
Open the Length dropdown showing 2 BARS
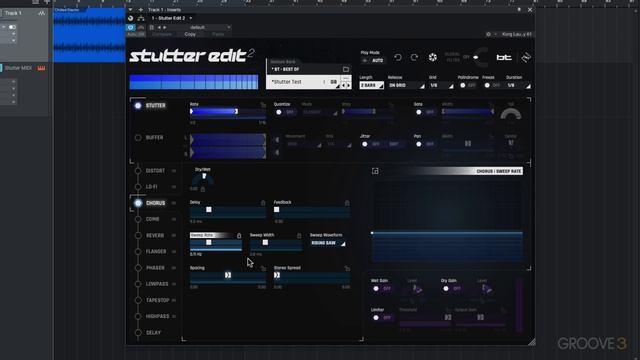click(x=371, y=85)
